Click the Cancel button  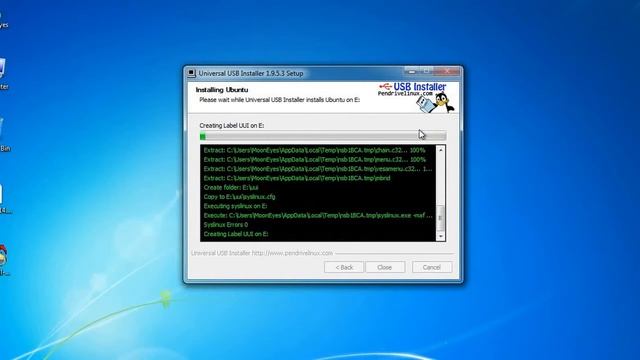(432, 267)
